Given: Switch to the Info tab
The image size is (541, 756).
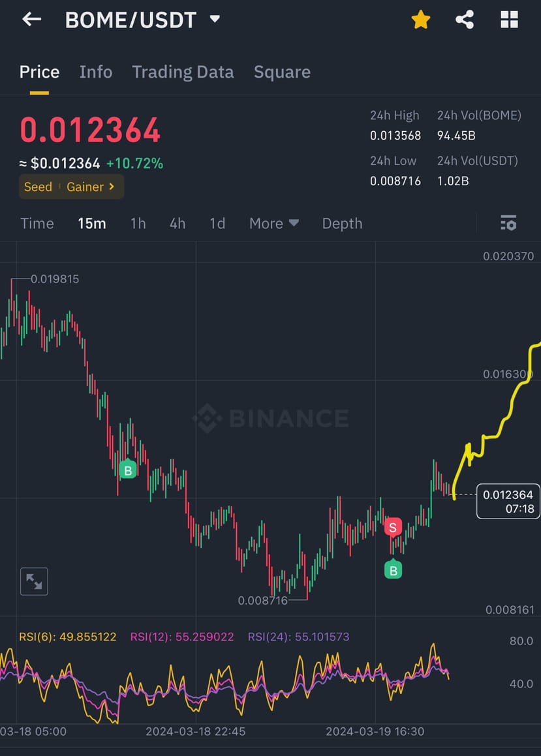Looking at the screenshot, I should pyautogui.click(x=95, y=72).
